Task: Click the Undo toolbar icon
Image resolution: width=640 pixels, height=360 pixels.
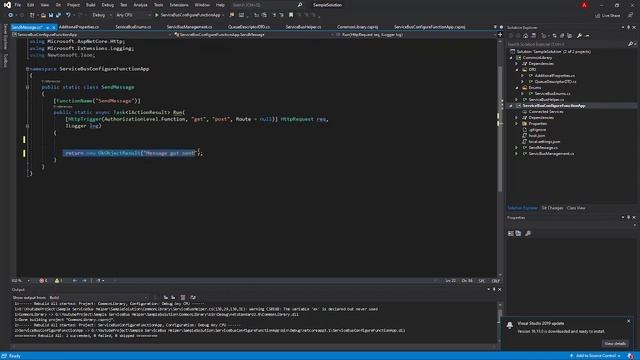Action: (68, 15)
